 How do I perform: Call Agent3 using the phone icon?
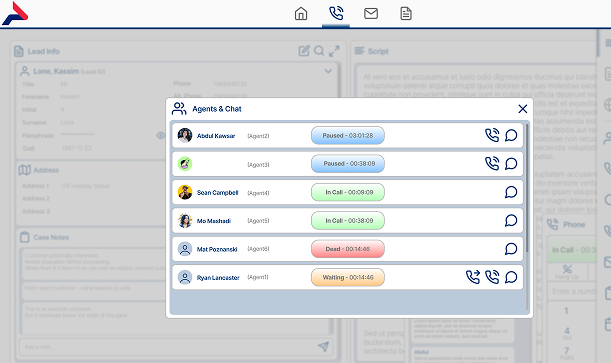tap(492, 164)
